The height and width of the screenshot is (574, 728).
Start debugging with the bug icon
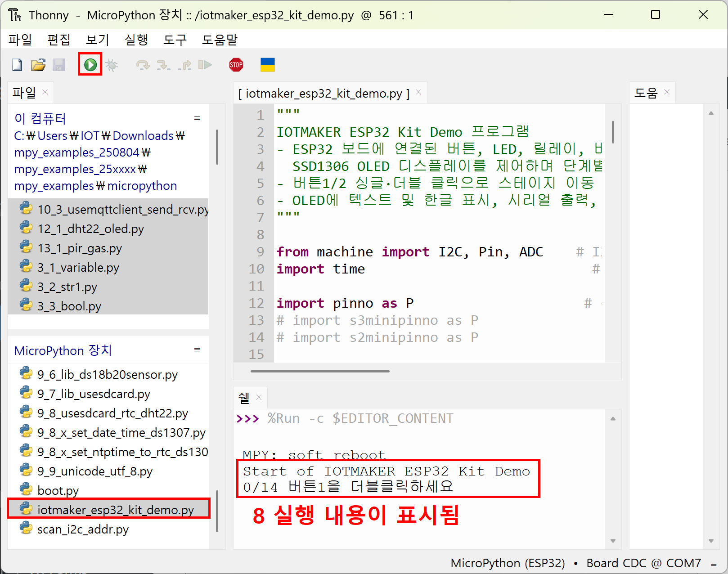pyautogui.click(x=112, y=65)
